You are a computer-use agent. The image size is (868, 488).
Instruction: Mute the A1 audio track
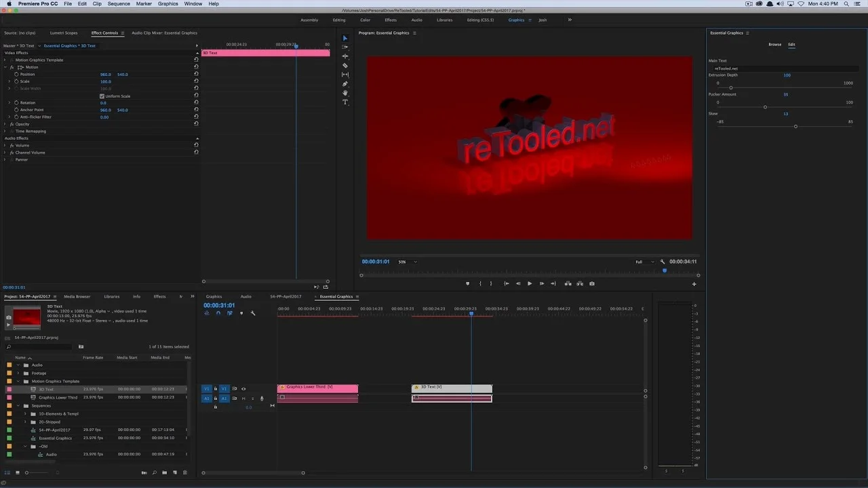243,399
